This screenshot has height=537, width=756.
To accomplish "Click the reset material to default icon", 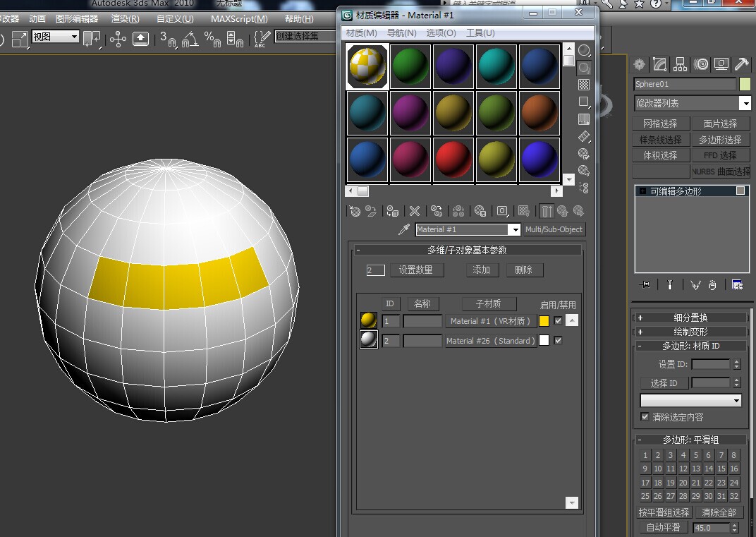I will click(414, 211).
